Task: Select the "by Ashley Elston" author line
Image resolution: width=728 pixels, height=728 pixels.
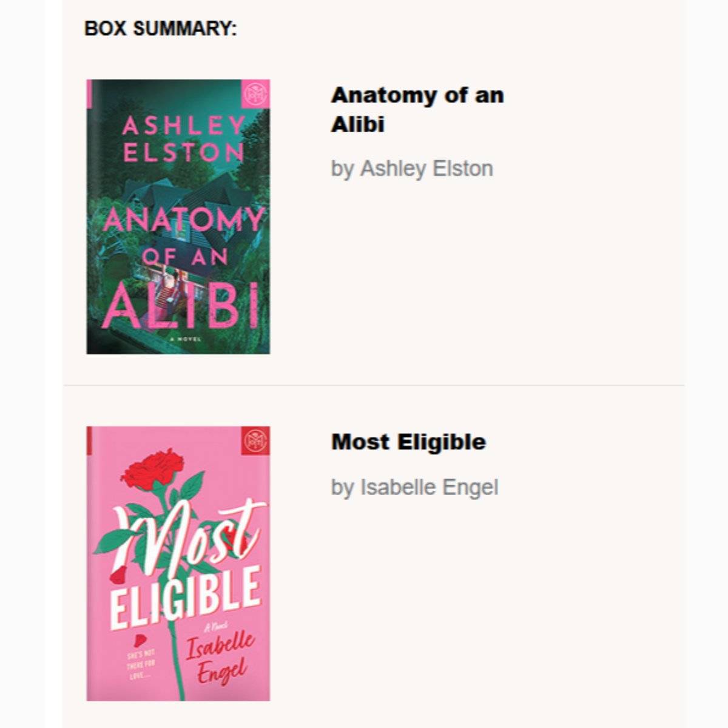Action: pyautogui.click(x=412, y=169)
